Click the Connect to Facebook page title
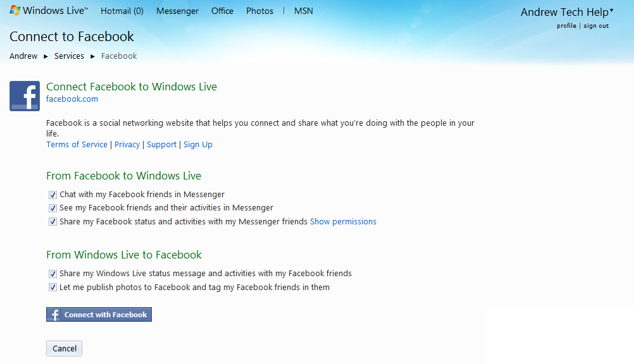634x364 pixels. (x=71, y=37)
